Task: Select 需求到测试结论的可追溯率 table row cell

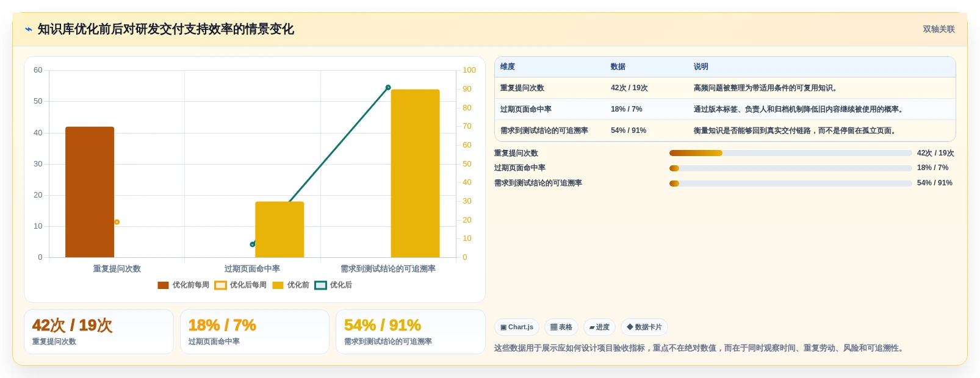Action: (x=544, y=130)
